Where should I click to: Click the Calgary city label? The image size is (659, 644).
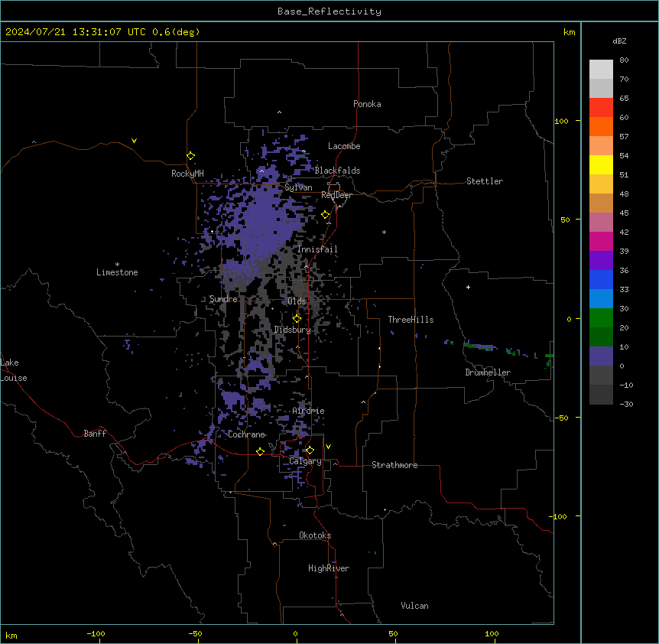305,461
